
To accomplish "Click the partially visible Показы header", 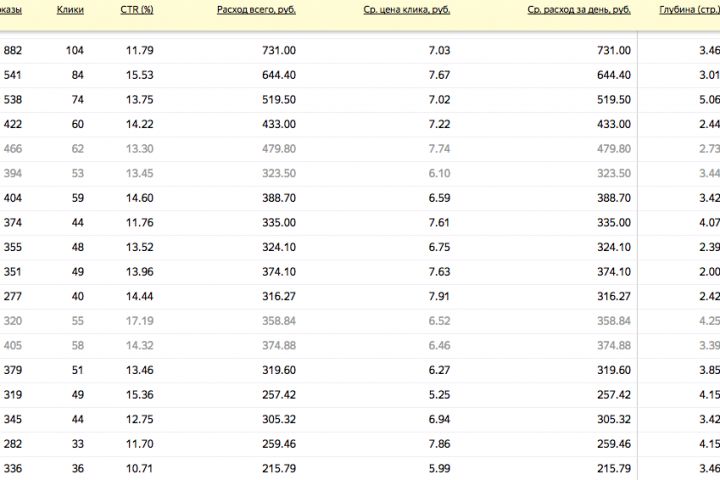I will tap(10, 10).
